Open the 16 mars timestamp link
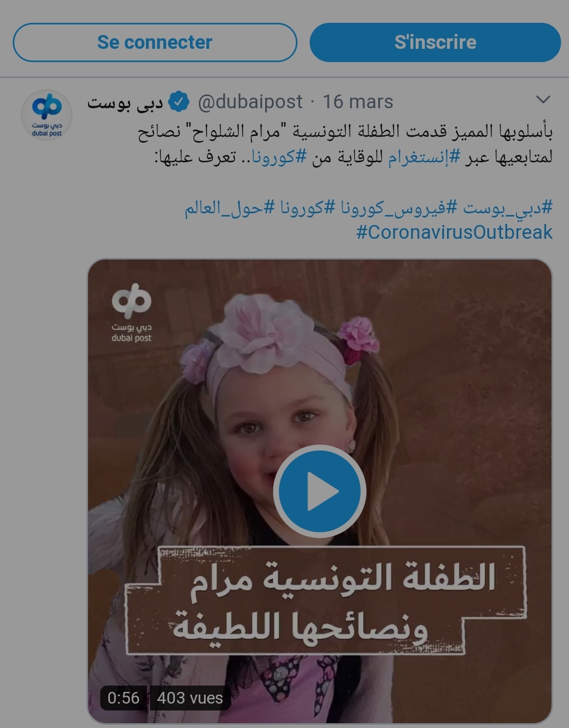This screenshot has width=569, height=728. tap(358, 102)
